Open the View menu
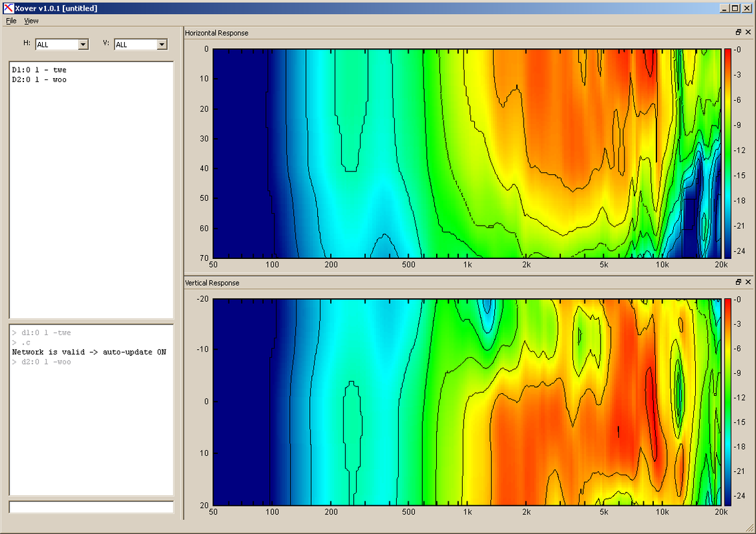This screenshot has height=534, width=756. (x=31, y=21)
